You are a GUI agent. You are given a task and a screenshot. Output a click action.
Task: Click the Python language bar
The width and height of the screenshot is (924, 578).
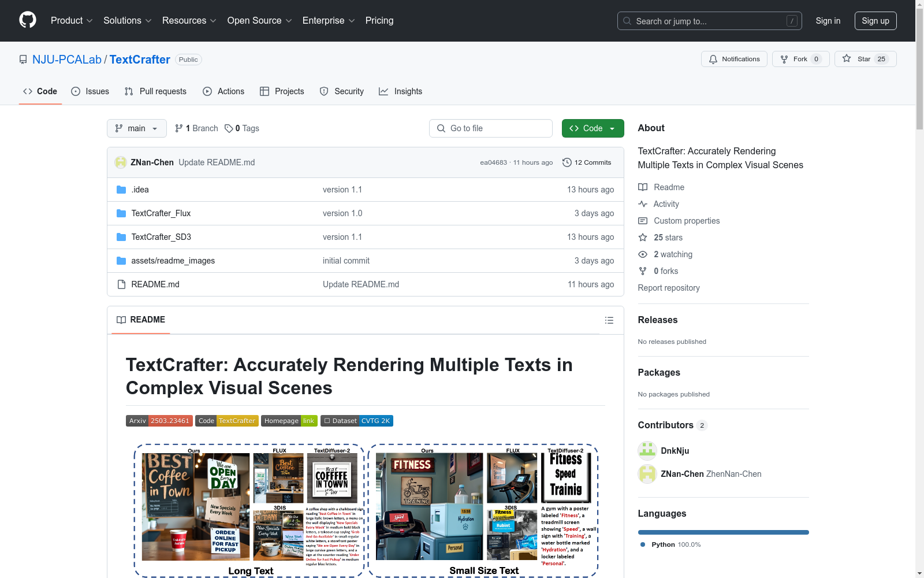[x=724, y=532]
